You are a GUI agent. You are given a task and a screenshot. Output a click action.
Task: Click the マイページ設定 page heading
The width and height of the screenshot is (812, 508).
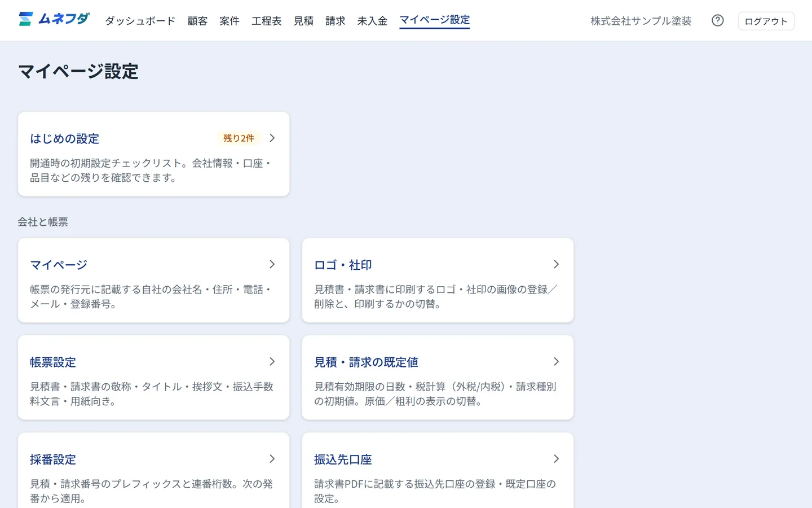click(x=78, y=72)
